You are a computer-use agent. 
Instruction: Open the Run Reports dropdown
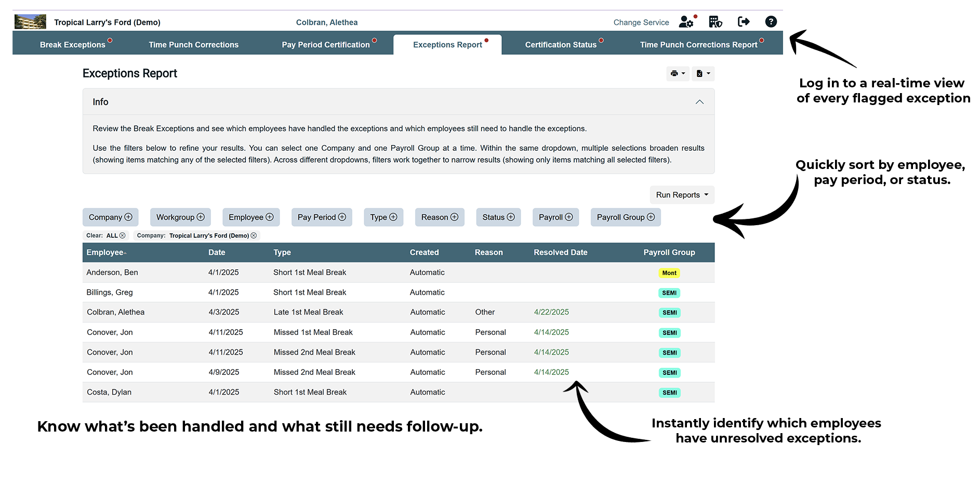pos(682,195)
